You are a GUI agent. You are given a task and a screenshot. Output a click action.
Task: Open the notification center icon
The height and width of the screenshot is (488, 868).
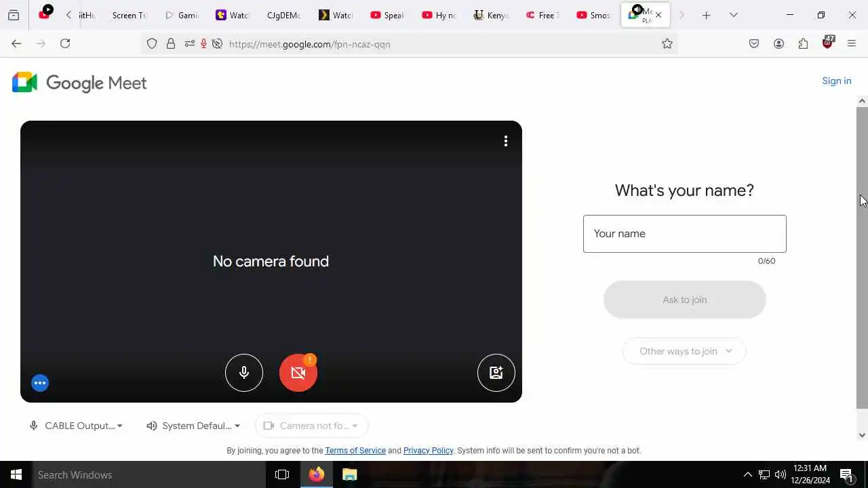[x=847, y=474]
